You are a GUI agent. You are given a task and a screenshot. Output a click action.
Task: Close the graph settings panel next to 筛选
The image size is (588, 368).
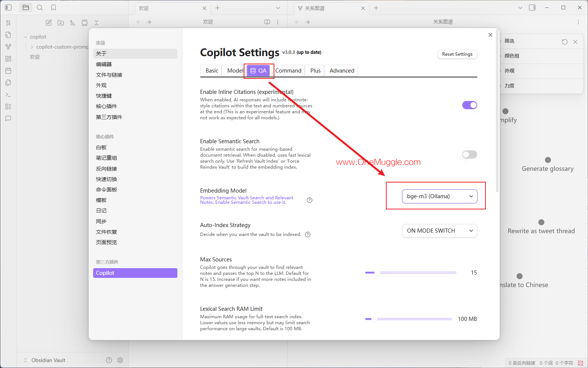[575, 42]
